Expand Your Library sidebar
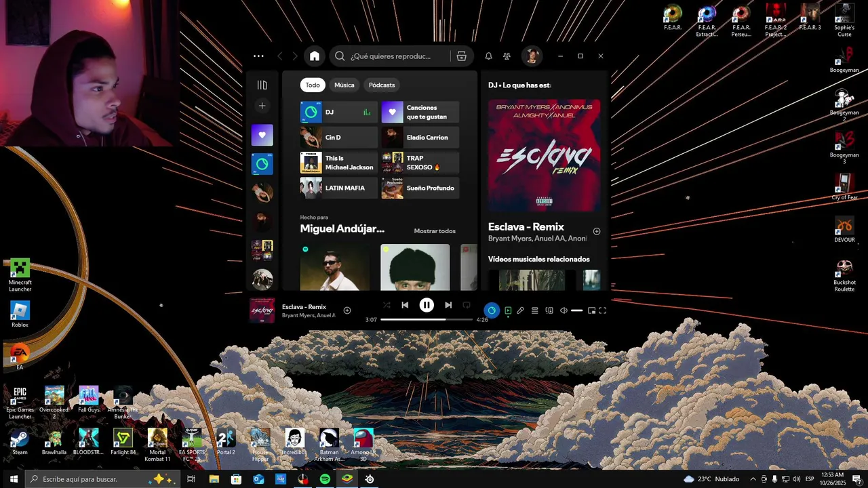 (262, 85)
